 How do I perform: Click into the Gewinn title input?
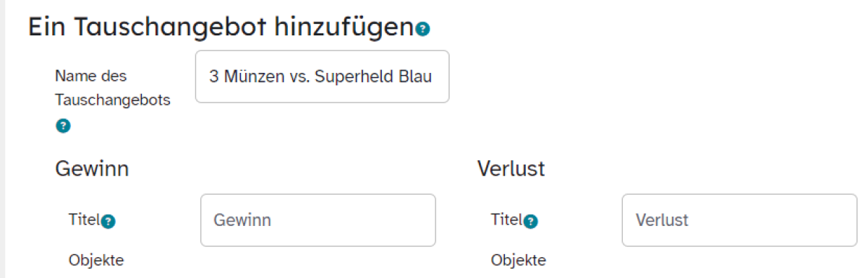click(x=318, y=220)
